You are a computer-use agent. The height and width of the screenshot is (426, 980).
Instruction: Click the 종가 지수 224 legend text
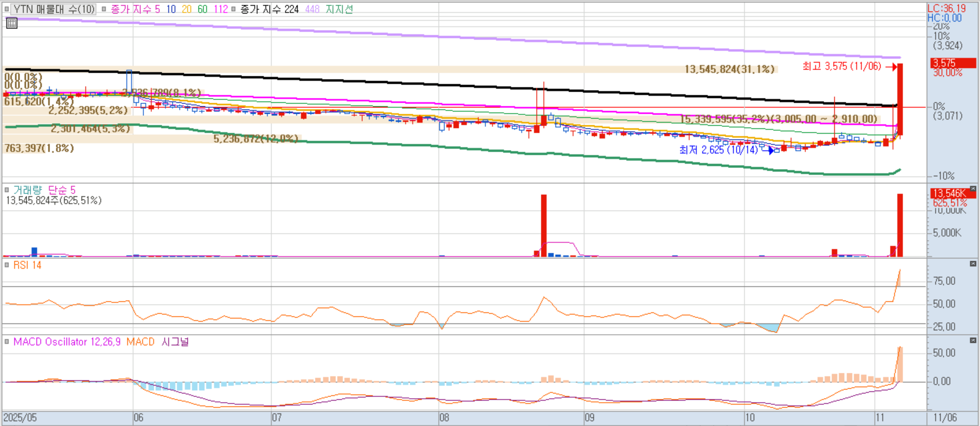tap(269, 9)
